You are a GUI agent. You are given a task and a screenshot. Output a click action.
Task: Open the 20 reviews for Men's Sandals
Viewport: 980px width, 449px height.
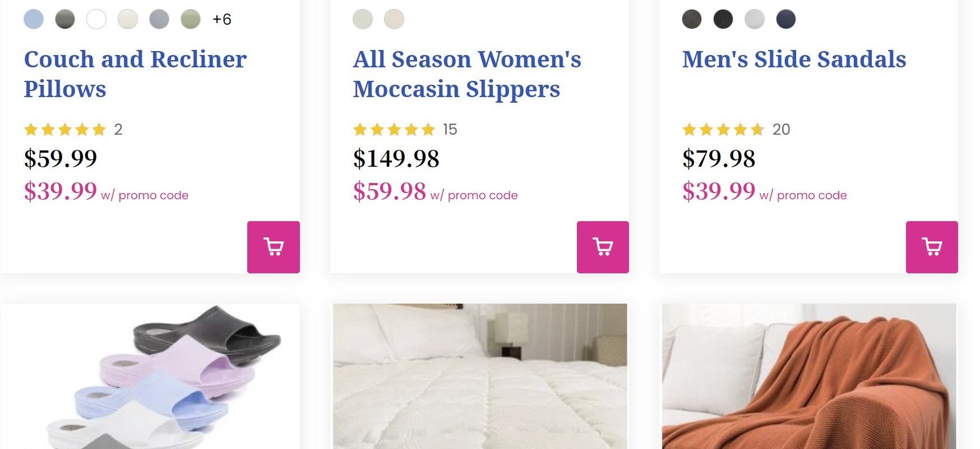coord(781,130)
